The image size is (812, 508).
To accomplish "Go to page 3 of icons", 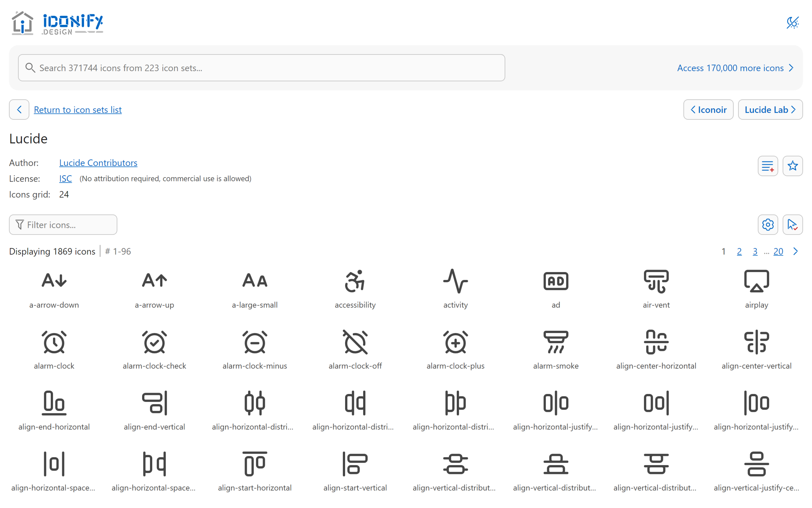I will [x=755, y=251].
